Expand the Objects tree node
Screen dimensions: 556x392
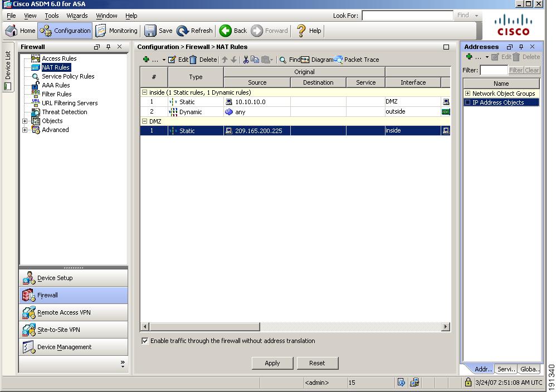25,121
